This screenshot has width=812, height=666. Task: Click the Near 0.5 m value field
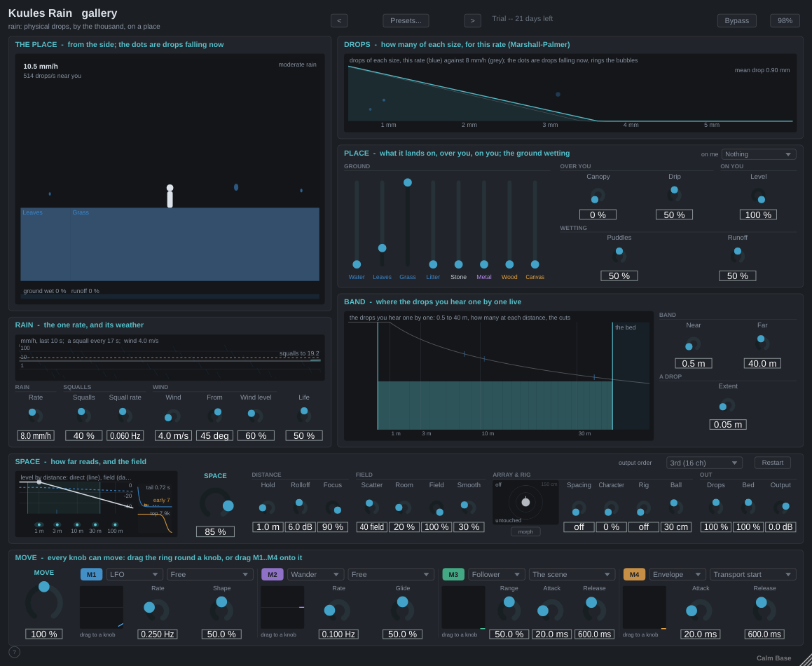coord(694,364)
